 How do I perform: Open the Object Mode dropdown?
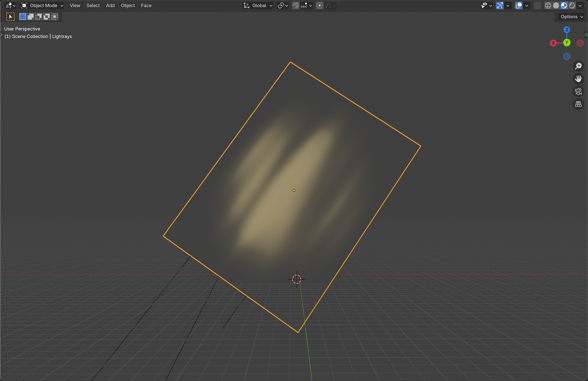[x=42, y=6]
